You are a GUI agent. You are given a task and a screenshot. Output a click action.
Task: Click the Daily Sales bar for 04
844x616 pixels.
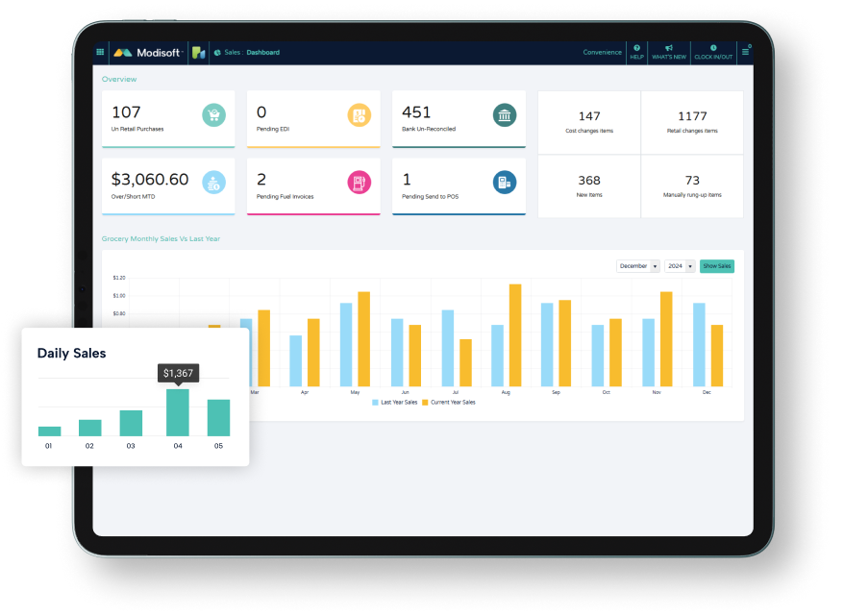(177, 413)
